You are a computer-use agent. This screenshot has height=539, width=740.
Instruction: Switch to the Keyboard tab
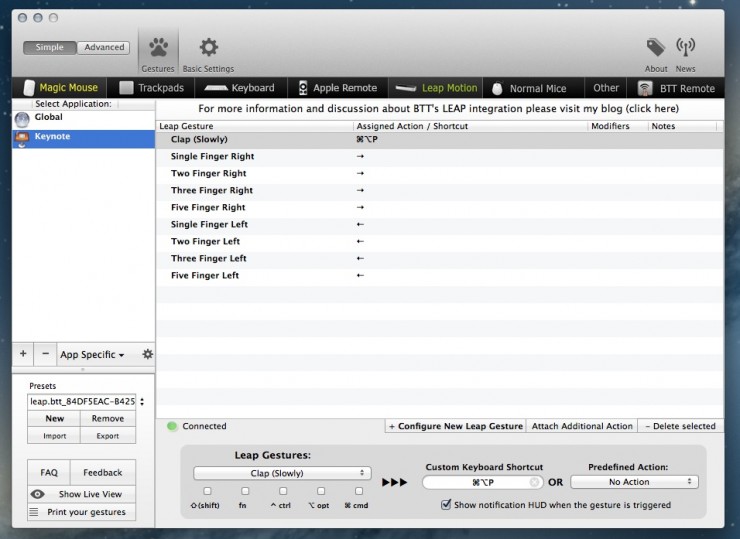[x=239, y=88]
